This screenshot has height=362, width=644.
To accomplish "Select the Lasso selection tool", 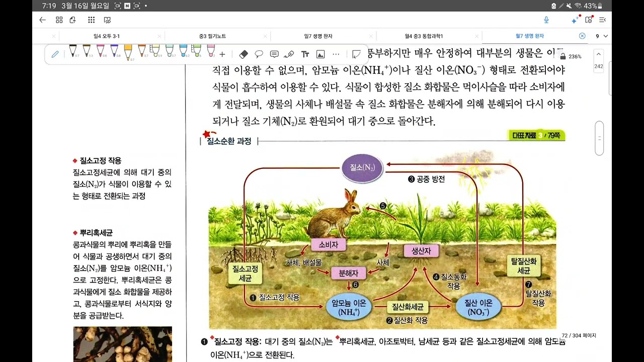I will 259,54.
